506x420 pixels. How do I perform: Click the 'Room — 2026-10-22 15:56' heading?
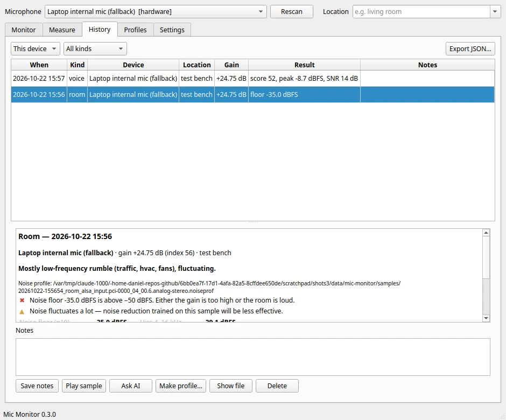click(65, 236)
